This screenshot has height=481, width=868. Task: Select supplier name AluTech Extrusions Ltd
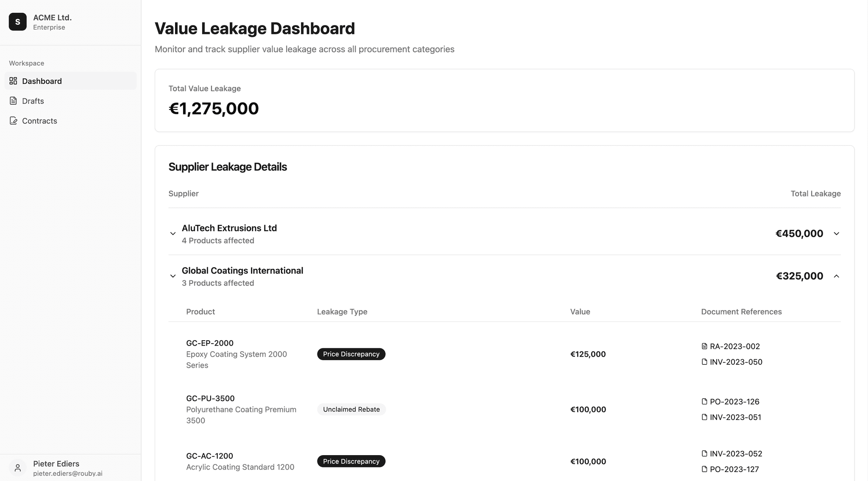pos(229,228)
